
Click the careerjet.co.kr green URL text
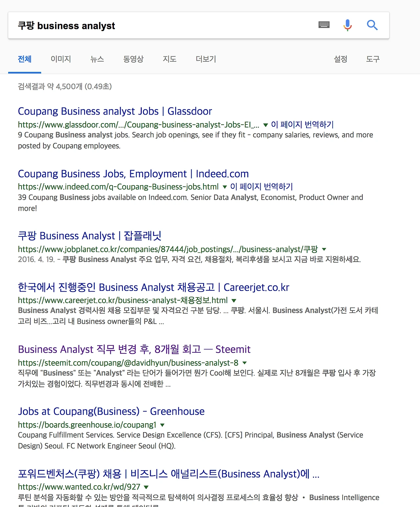click(x=123, y=300)
